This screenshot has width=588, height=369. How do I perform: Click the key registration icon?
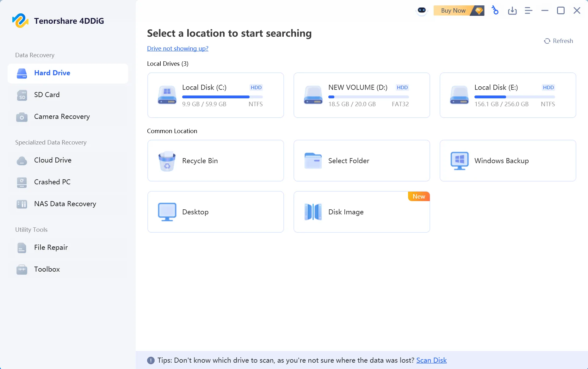(x=495, y=10)
